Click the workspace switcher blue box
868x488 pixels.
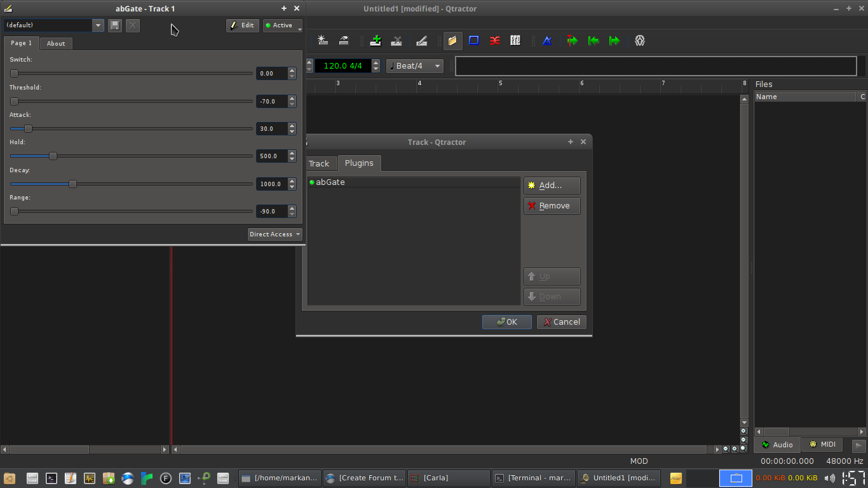tap(736, 478)
